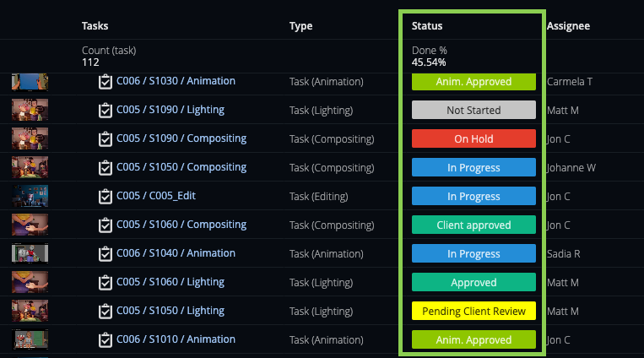
Task: Click the clipboard icon for C005 / S1060 / Compositing
Action: pyautogui.click(x=106, y=225)
